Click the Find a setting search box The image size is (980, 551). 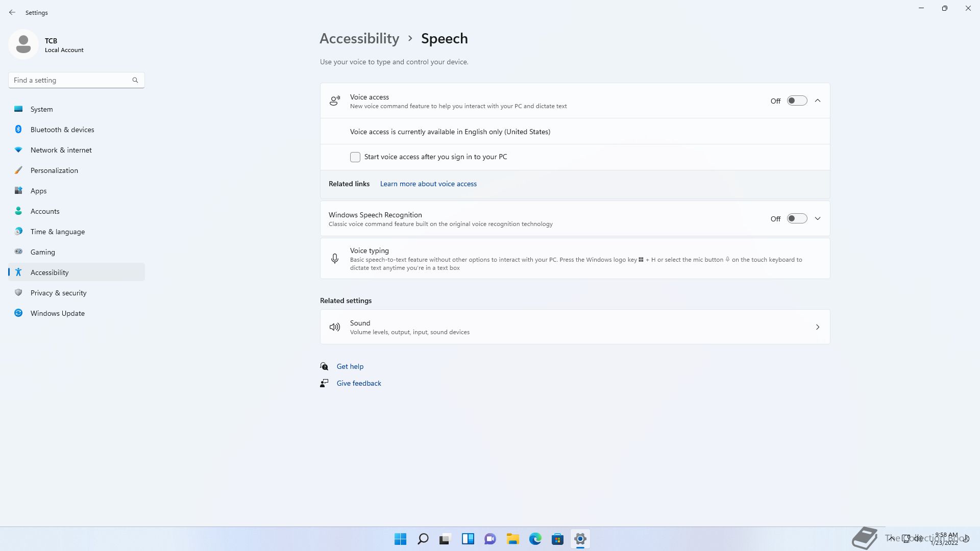point(77,80)
